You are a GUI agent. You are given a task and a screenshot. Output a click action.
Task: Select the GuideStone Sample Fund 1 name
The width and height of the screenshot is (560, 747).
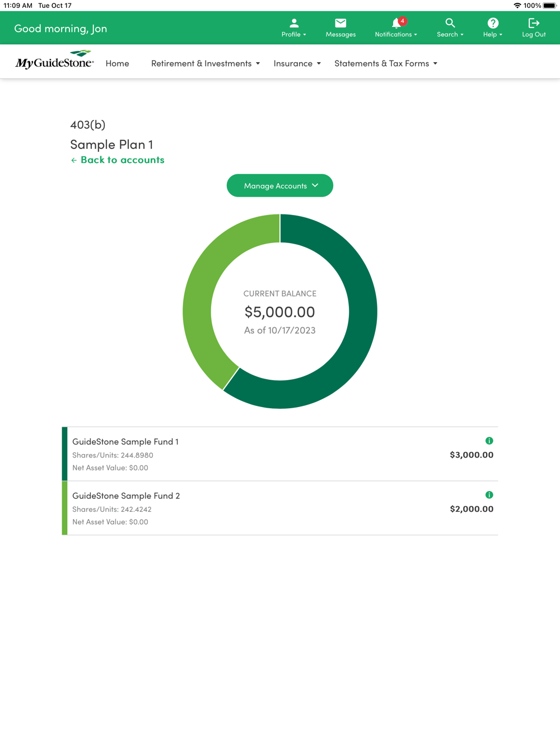click(x=125, y=441)
